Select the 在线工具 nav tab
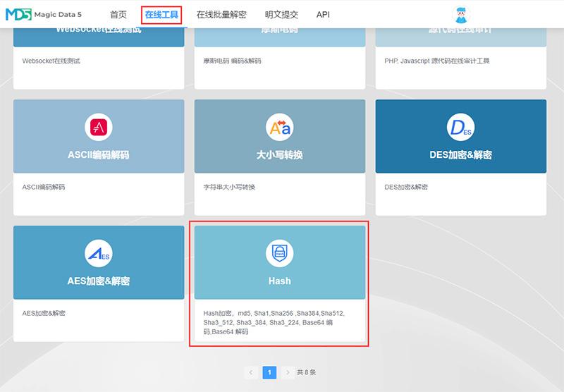The height and width of the screenshot is (392, 564). [x=161, y=15]
